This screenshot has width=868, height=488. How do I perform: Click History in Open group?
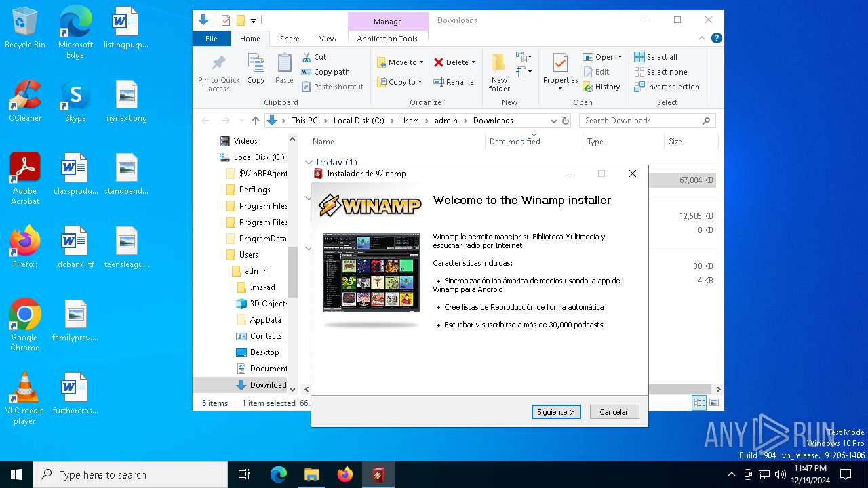601,87
